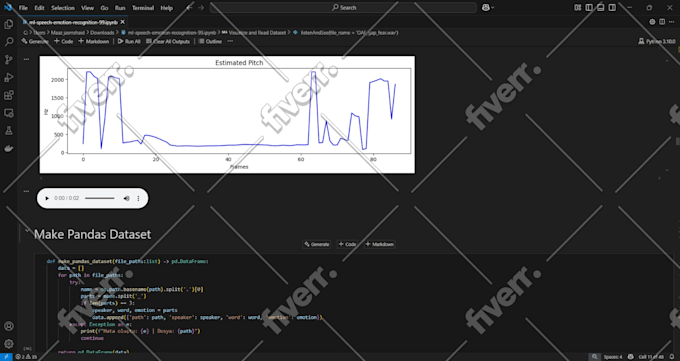Open the status bar Copilot icon
680x361 pixels.
(631, 357)
